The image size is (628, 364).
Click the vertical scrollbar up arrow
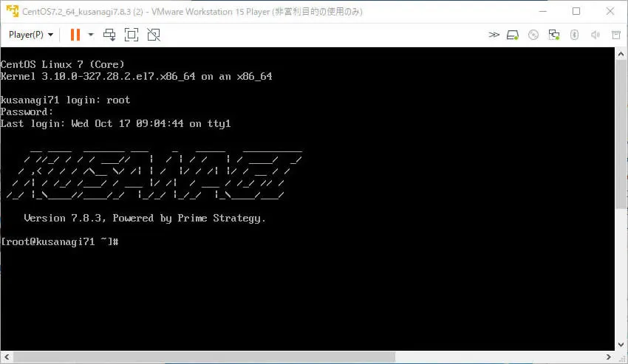click(621, 53)
